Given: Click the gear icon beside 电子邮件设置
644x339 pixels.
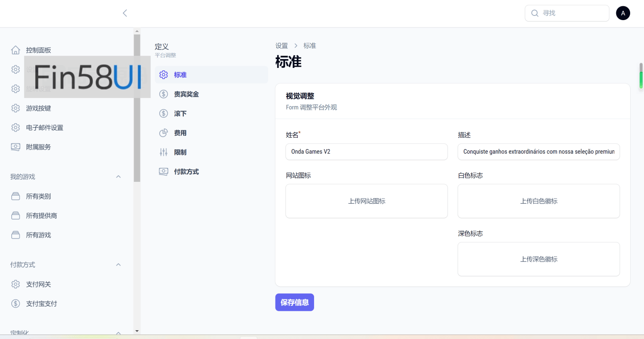Looking at the screenshot, I should [16, 127].
